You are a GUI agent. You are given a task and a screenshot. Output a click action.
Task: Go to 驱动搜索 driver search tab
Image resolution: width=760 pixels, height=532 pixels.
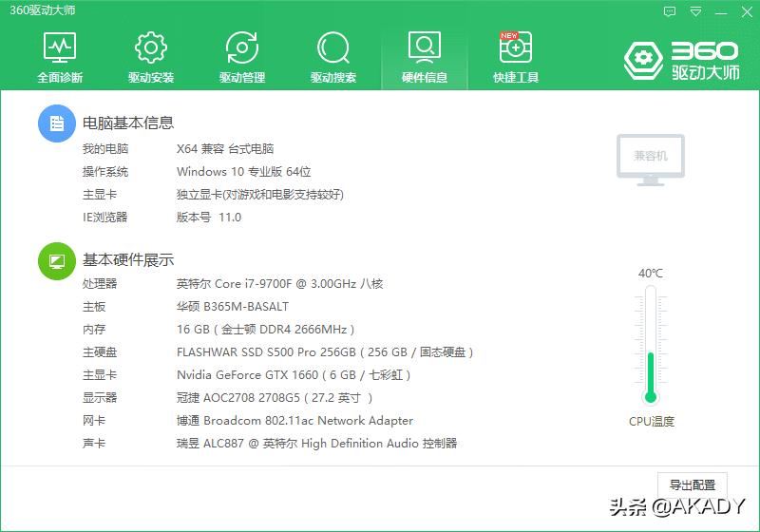point(333,57)
